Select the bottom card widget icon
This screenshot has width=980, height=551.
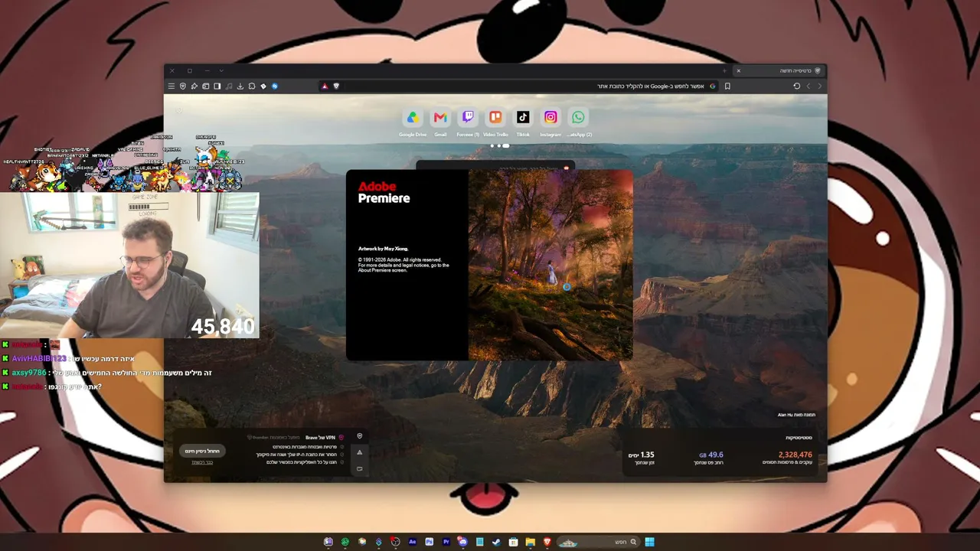[x=360, y=468]
